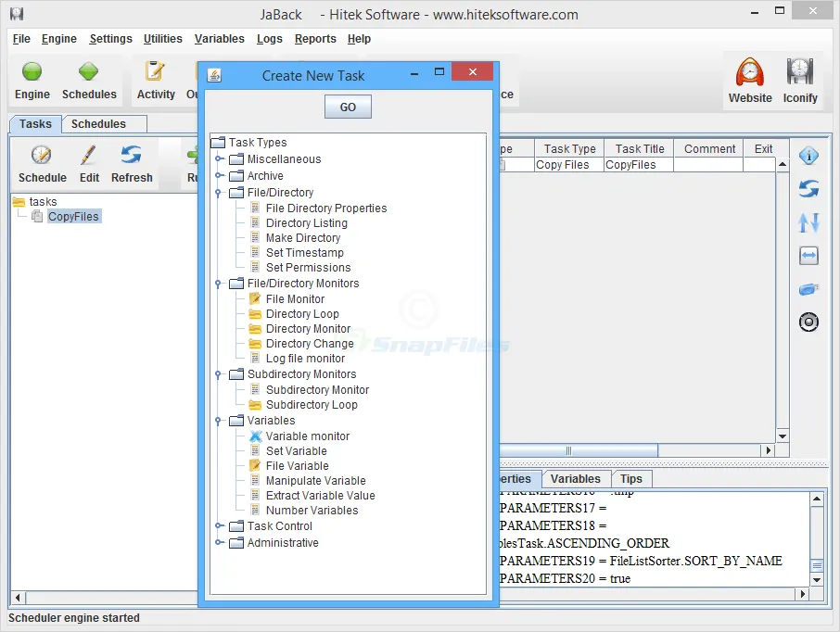
Task: Open the Logs menu
Action: coord(270,39)
